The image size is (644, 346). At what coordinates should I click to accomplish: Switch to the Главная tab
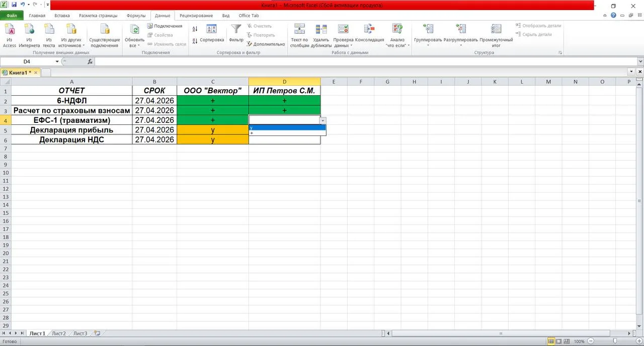(37, 16)
